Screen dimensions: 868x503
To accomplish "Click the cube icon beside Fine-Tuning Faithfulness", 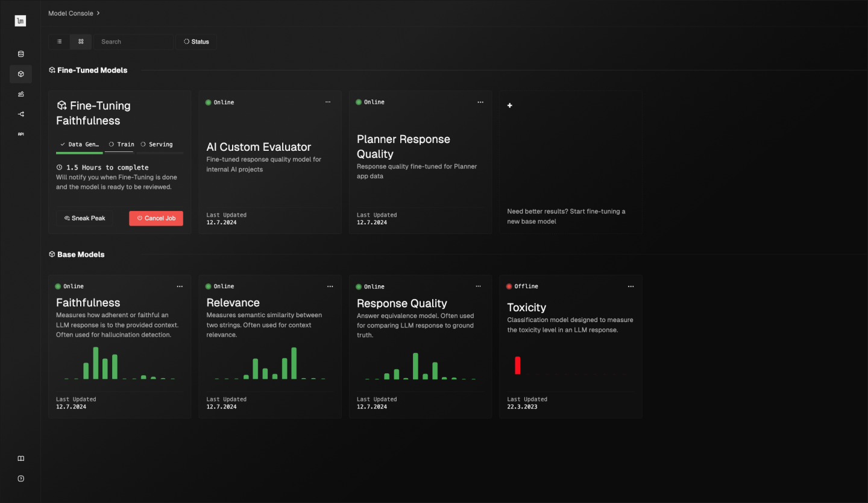I will click(x=61, y=106).
